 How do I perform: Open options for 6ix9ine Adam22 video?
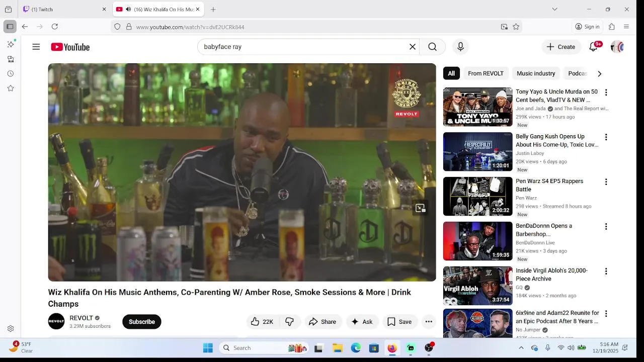tap(606, 314)
